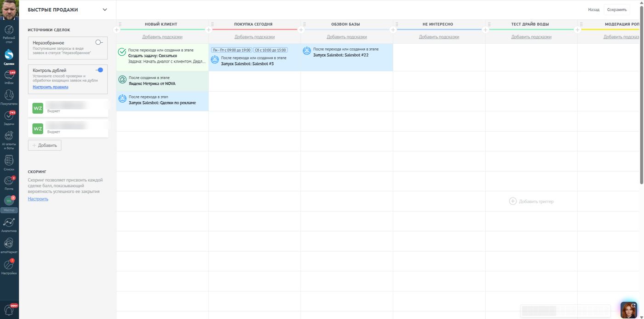Image resolution: width=644 pixels, height=319 pixels.
Task: Turn off the Контроль дублей switch
Action: pos(99,70)
